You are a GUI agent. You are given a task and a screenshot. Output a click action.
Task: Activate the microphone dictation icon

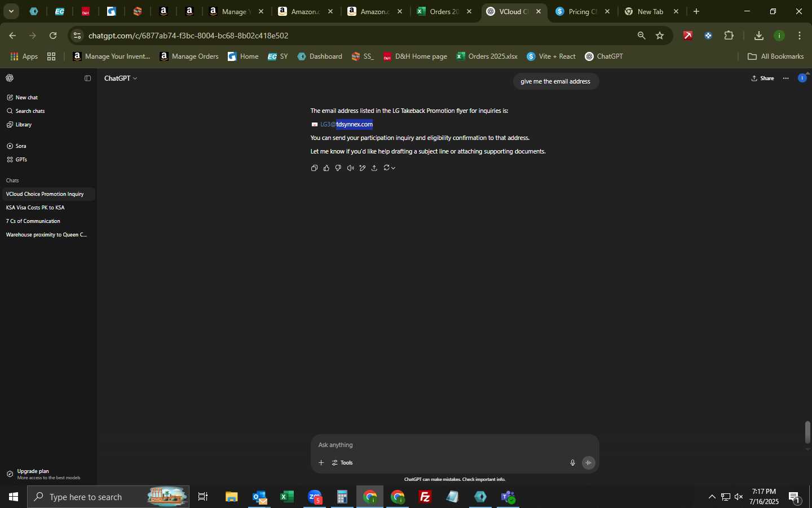(x=572, y=463)
